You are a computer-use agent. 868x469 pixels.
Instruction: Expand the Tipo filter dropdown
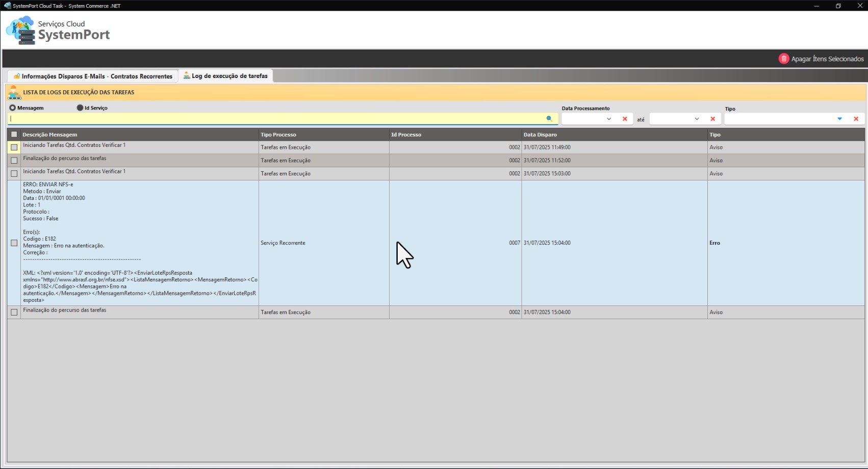[x=839, y=119]
